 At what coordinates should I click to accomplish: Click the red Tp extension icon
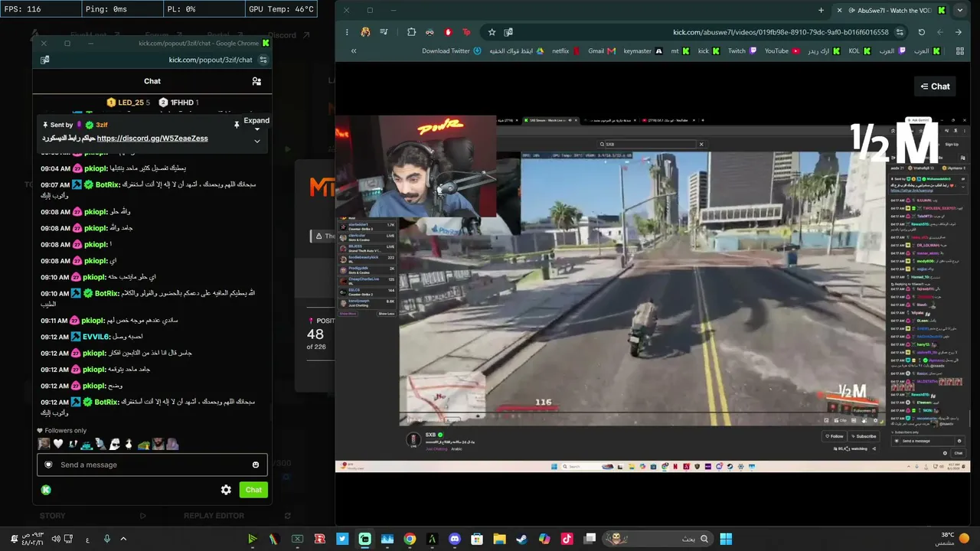coord(466,32)
